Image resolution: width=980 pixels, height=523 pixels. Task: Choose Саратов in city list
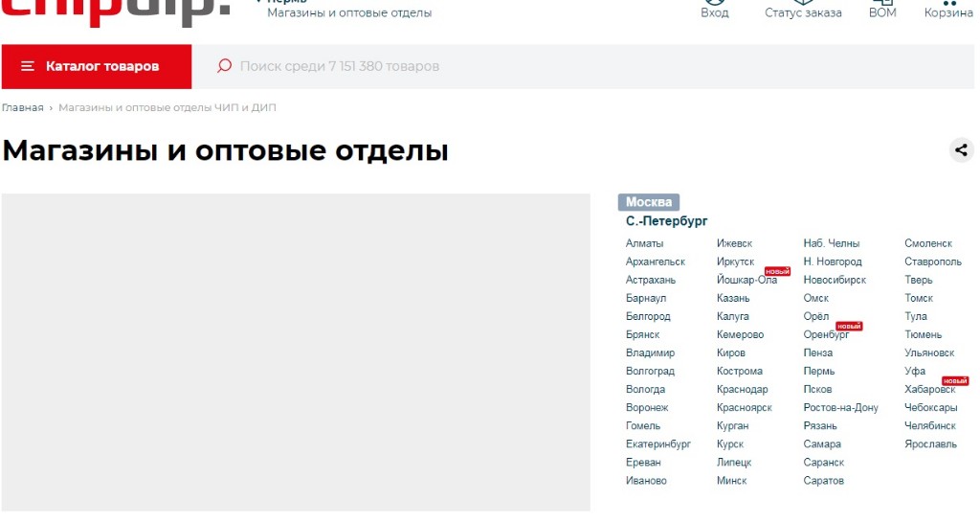(824, 481)
